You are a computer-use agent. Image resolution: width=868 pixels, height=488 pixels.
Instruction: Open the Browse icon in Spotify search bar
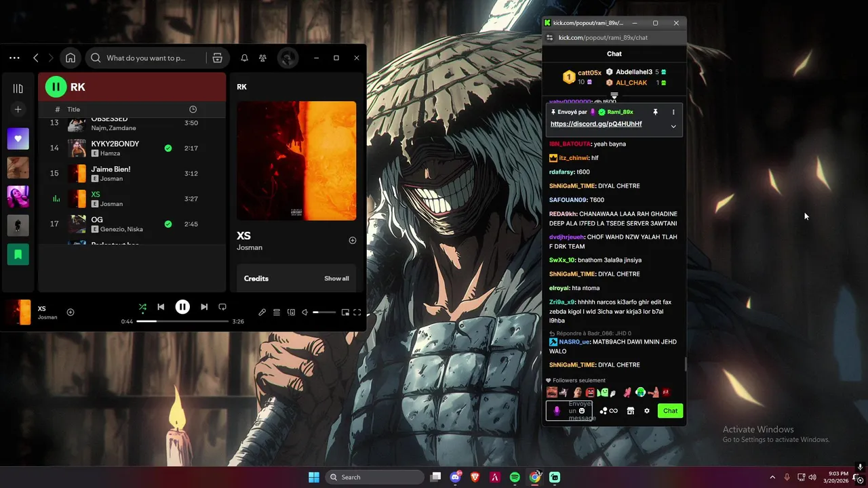217,58
